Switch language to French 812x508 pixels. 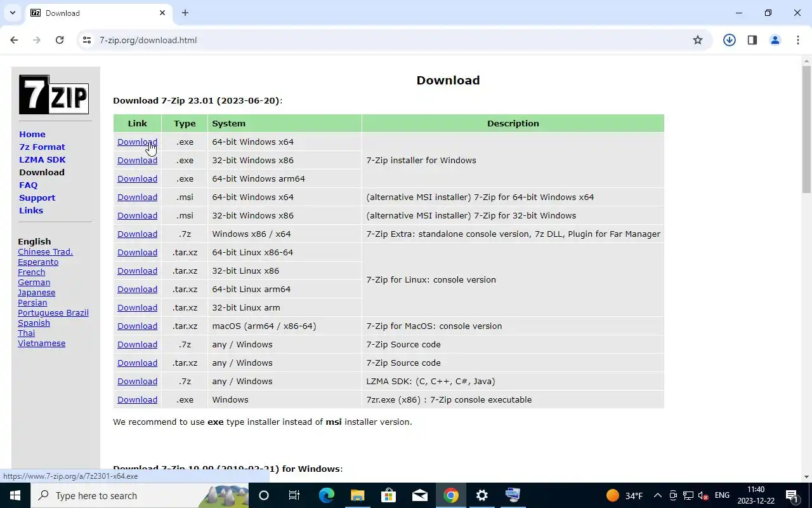[x=32, y=272]
